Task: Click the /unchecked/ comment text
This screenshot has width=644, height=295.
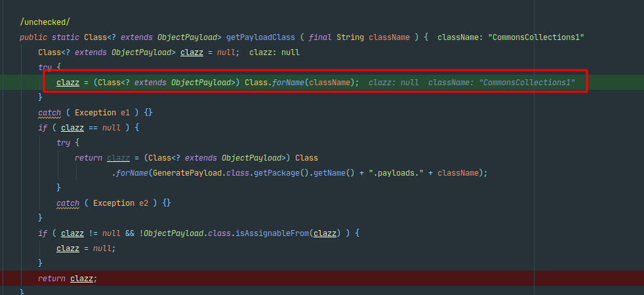Action: coord(45,23)
